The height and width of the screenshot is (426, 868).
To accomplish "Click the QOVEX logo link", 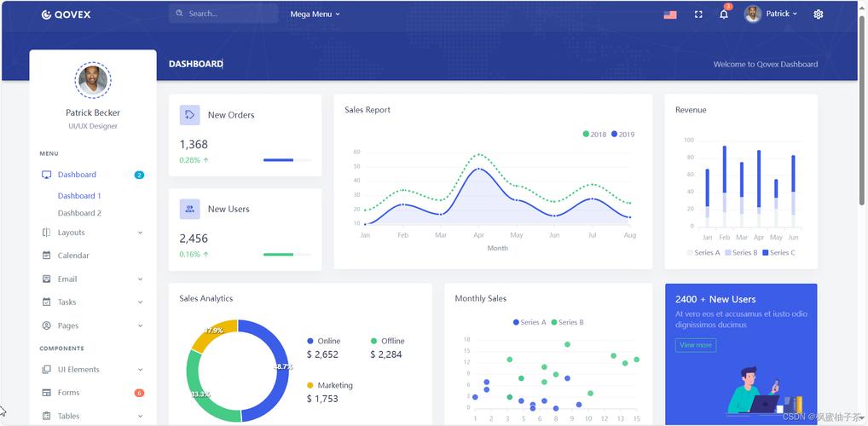I will pyautogui.click(x=66, y=14).
